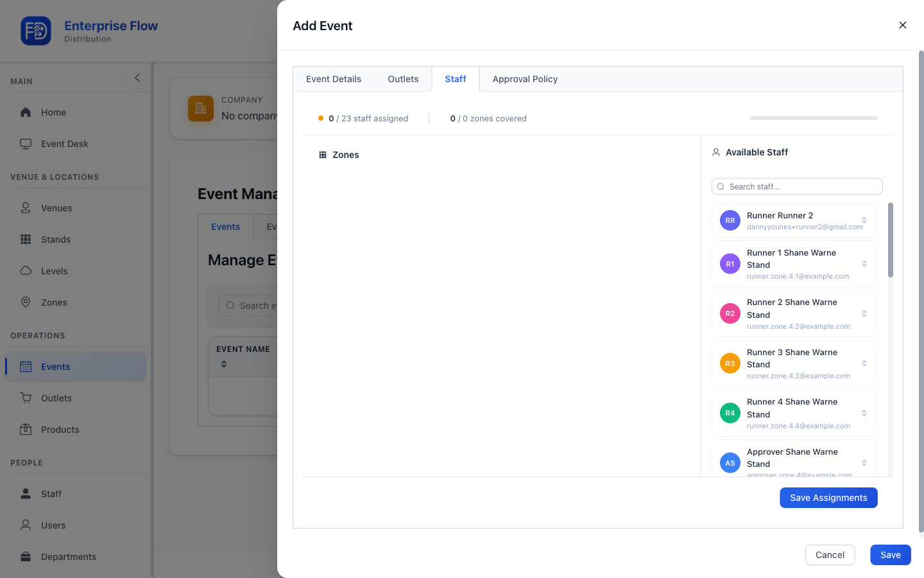Click the R3 avatar badge
Viewport: 924px width, 578px height.
(x=730, y=363)
